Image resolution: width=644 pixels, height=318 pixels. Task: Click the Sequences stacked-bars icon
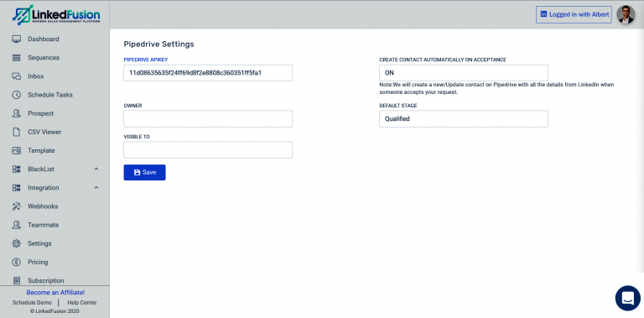point(17,58)
